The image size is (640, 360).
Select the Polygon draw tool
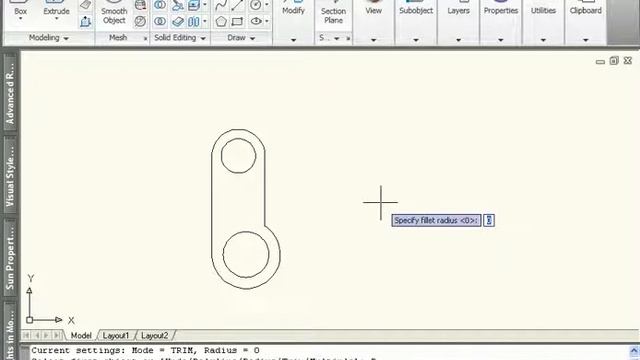(x=221, y=21)
